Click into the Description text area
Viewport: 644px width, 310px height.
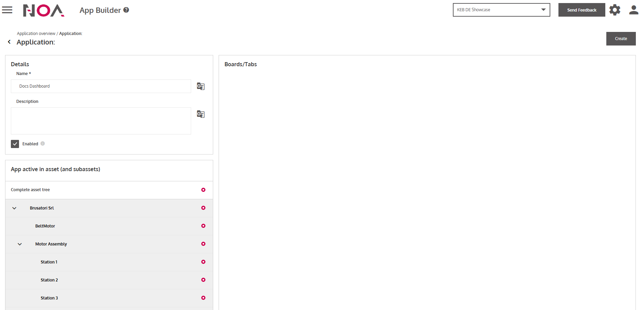pos(101,121)
